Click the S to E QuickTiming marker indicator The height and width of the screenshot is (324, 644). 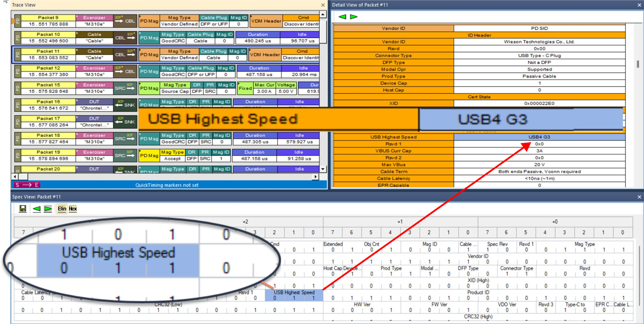[x=27, y=185]
